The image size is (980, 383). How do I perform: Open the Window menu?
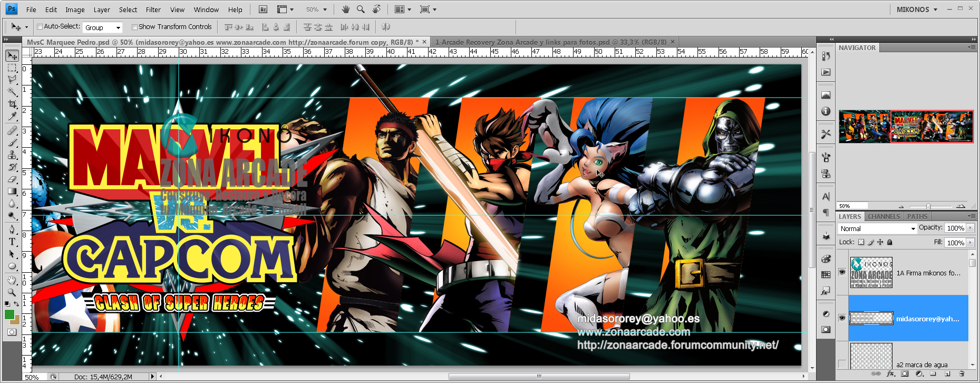point(206,9)
